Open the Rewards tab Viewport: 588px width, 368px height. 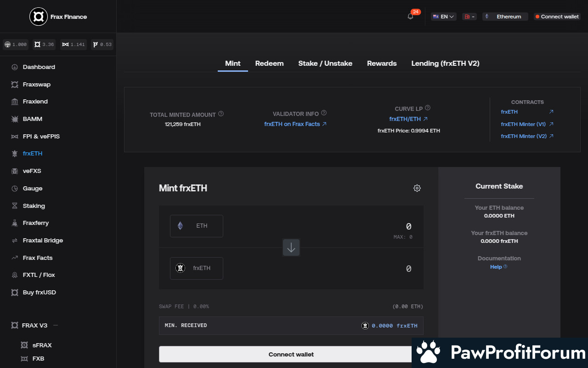382,63
